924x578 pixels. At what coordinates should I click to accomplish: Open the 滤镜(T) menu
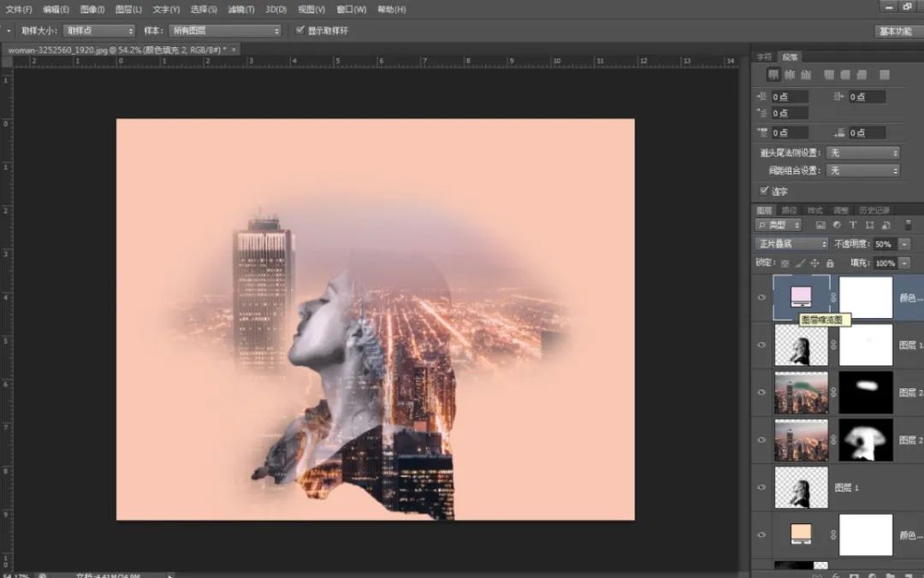point(241,9)
